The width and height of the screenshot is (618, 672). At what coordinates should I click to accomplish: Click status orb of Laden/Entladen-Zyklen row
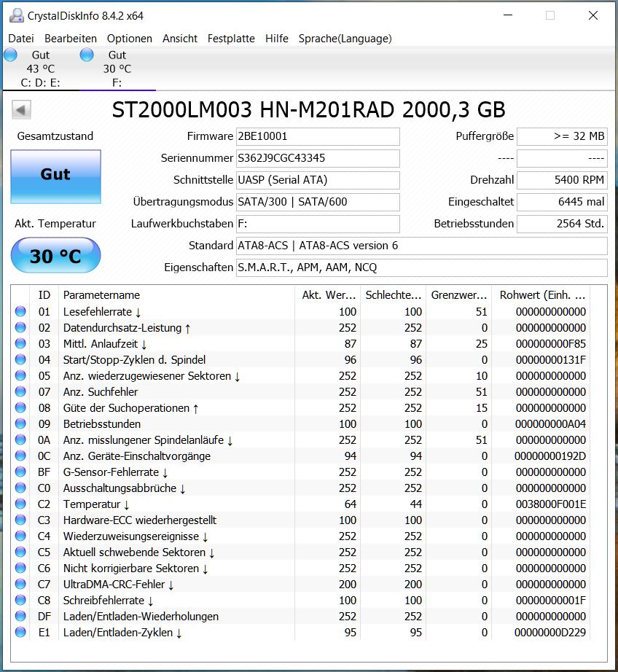20,632
